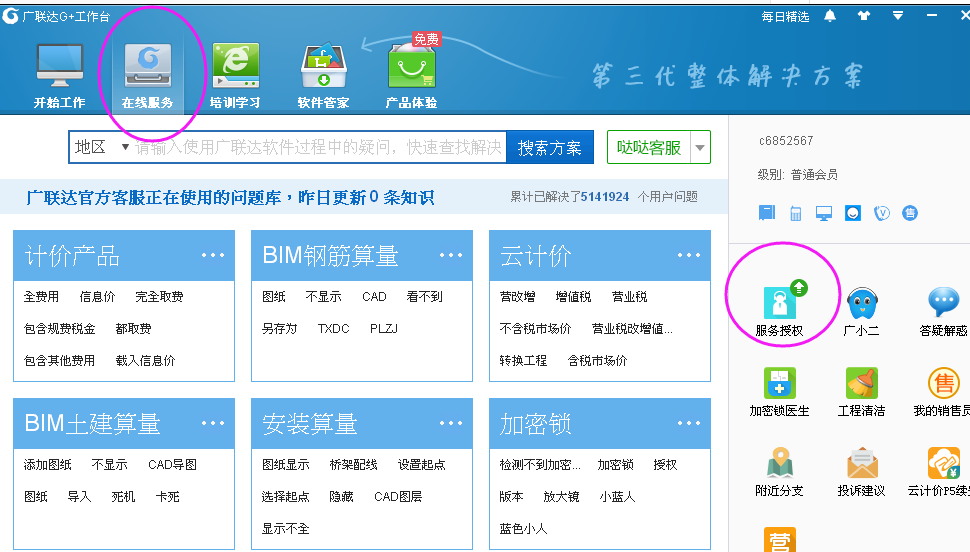Open the 答疑解惑 chat bubble icon
This screenshot has height=552, width=970.
[943, 303]
